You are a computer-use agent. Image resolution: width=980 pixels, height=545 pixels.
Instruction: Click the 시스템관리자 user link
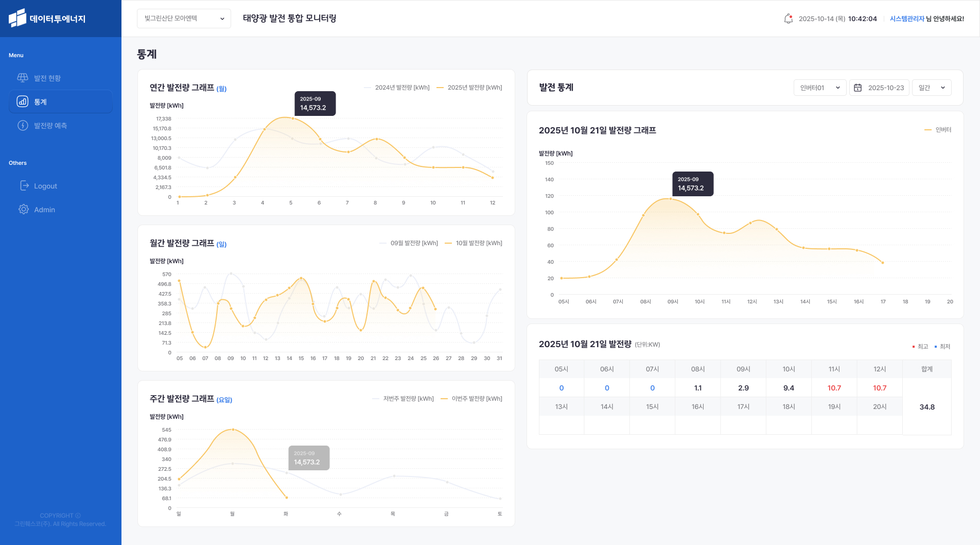click(907, 19)
